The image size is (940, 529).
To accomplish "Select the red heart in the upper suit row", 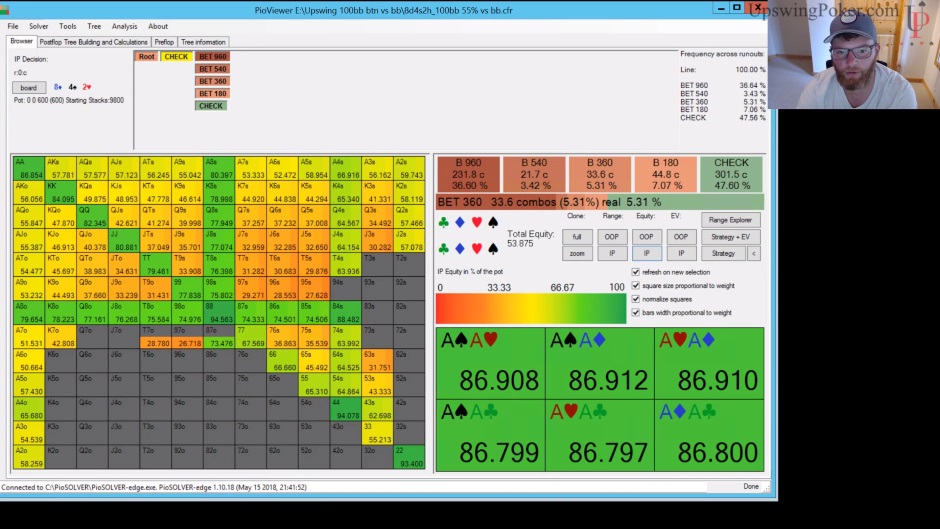I will (477, 223).
